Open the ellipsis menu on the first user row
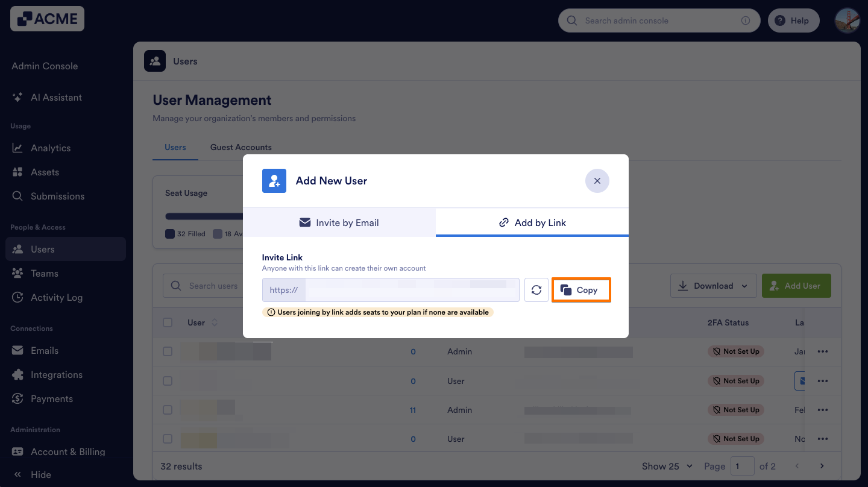Screen dimensions: 868x487 point(822,351)
